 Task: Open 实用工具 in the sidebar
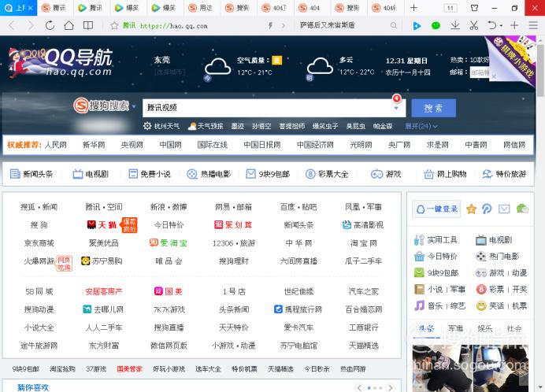tap(436, 240)
